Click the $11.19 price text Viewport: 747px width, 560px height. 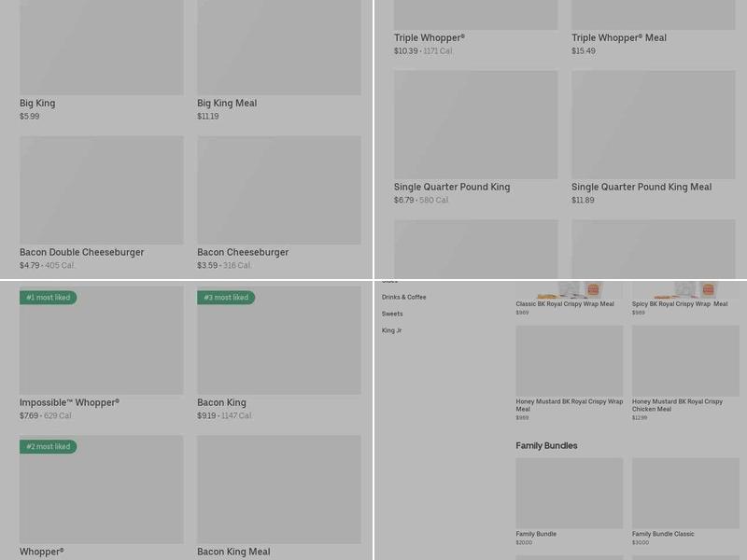click(208, 116)
